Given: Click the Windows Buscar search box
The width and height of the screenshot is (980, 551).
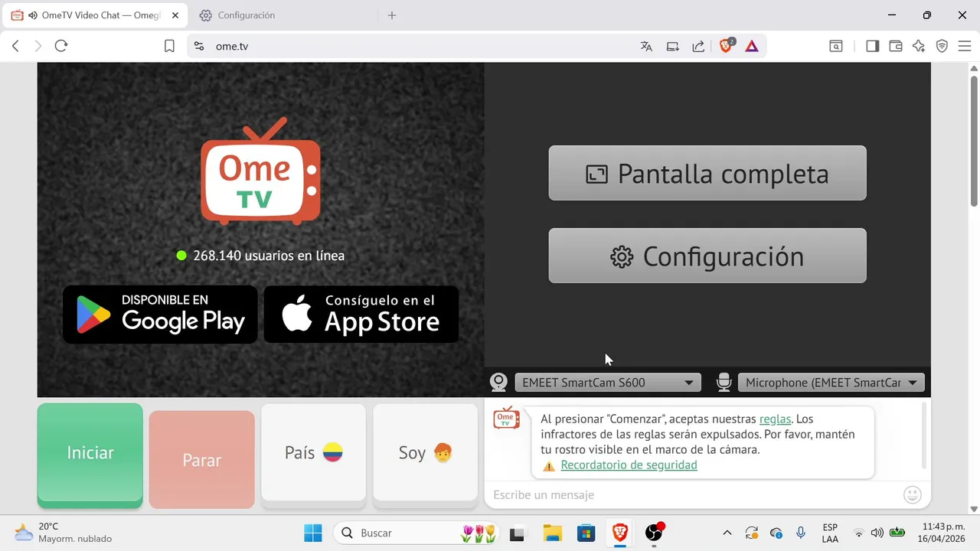Looking at the screenshot, I should [x=416, y=533].
